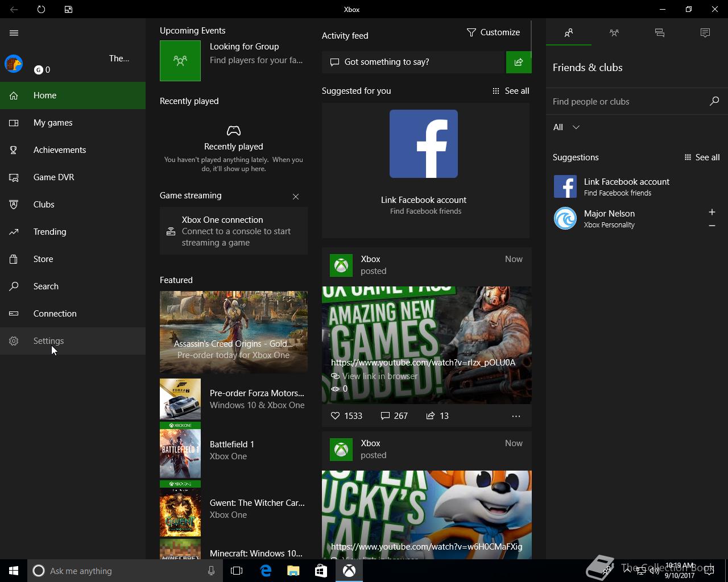This screenshot has width=728, height=582.
Task: Open Microsoft Store from the taskbar
Action: pos(321,571)
